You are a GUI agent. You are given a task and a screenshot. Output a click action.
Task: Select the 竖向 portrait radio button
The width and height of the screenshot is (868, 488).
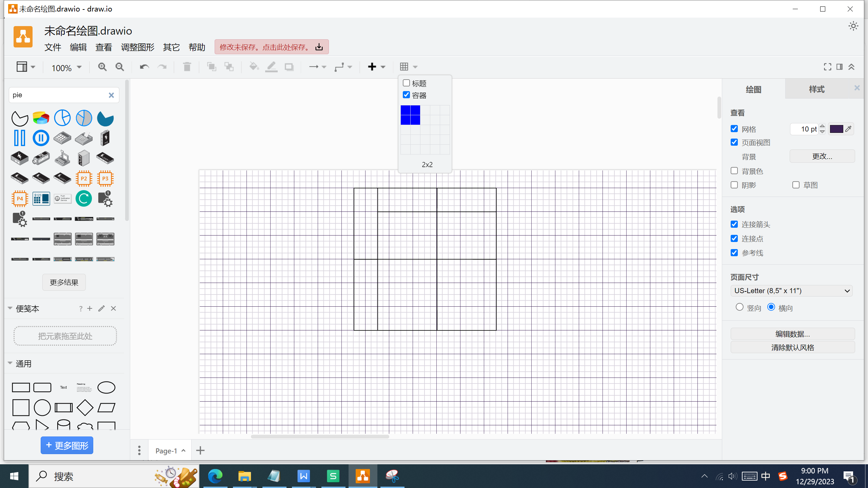click(739, 307)
